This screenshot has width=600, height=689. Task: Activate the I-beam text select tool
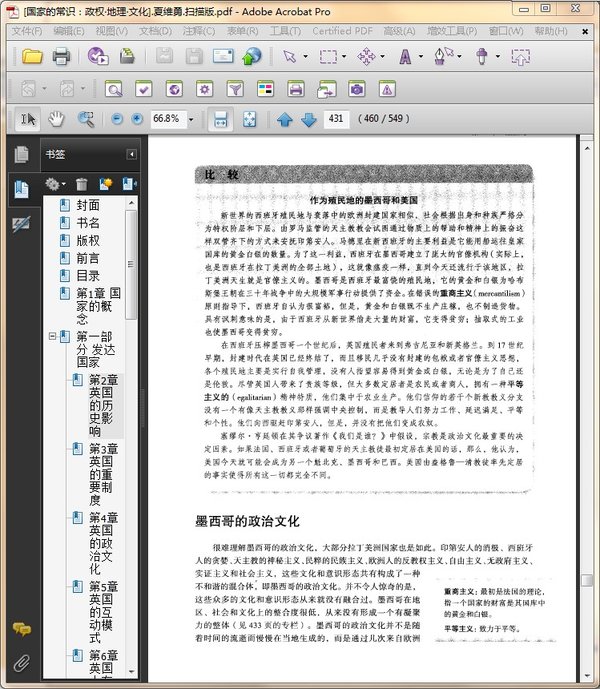pos(28,119)
